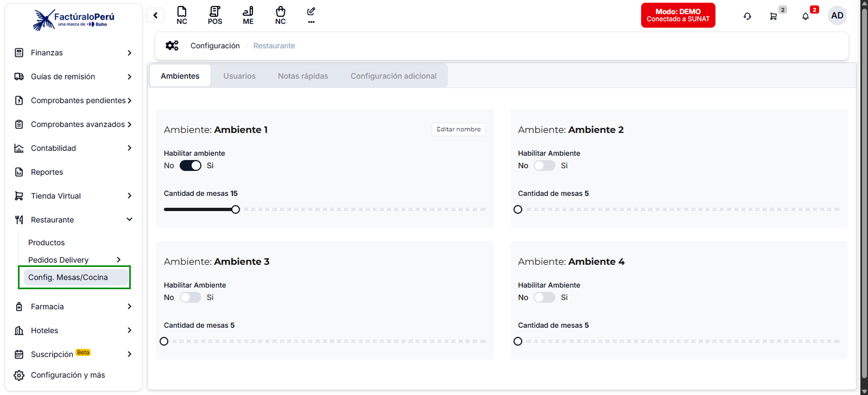This screenshot has height=395, width=868.
Task: Open the Configuración adicional tab
Action: pos(393,76)
